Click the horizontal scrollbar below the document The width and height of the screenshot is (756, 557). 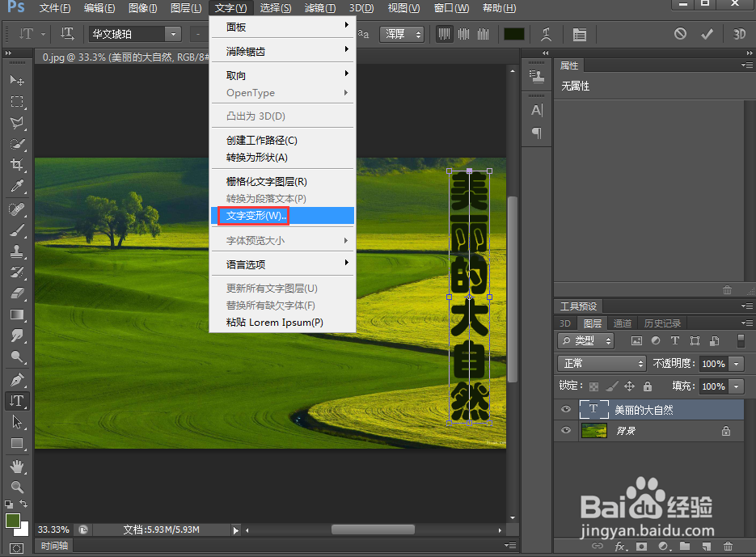[x=372, y=529]
